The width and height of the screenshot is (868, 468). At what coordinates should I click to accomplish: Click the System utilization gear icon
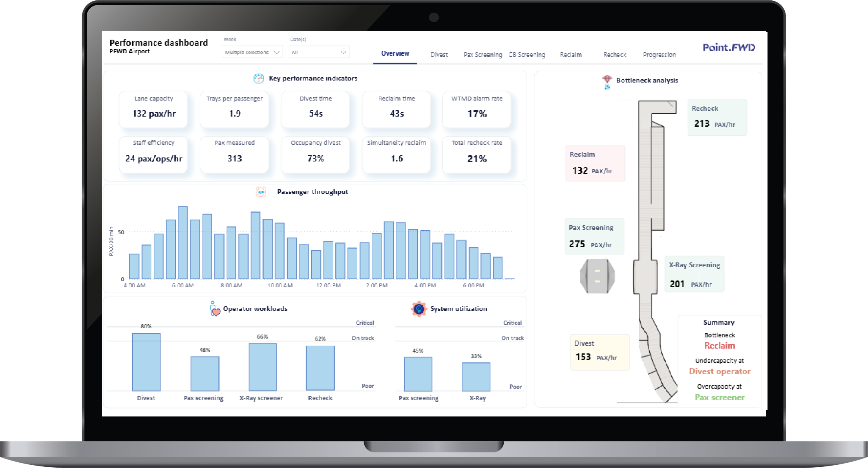pos(419,309)
